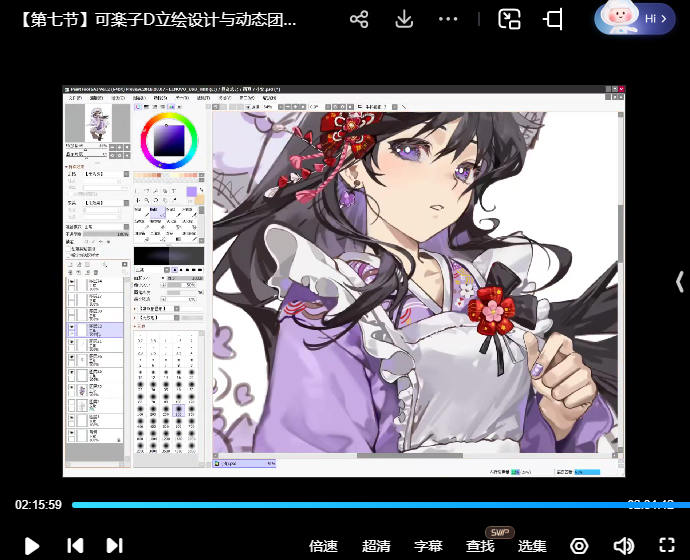Open the three-dot more options menu

tap(449, 19)
